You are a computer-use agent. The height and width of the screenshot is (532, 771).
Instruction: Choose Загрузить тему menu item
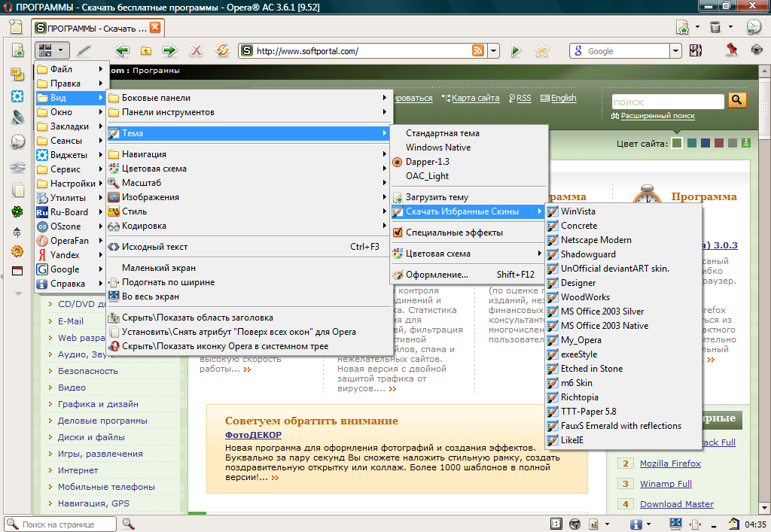click(468, 197)
